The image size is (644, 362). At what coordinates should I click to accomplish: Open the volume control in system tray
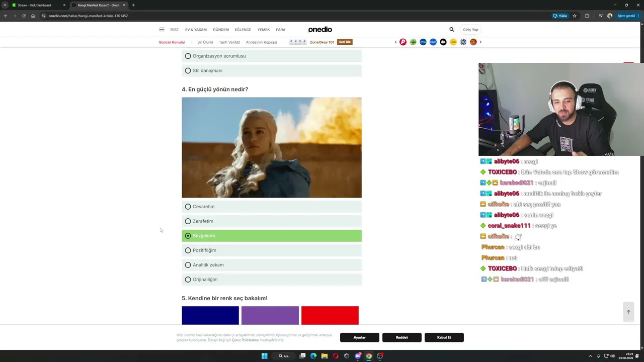point(612,356)
